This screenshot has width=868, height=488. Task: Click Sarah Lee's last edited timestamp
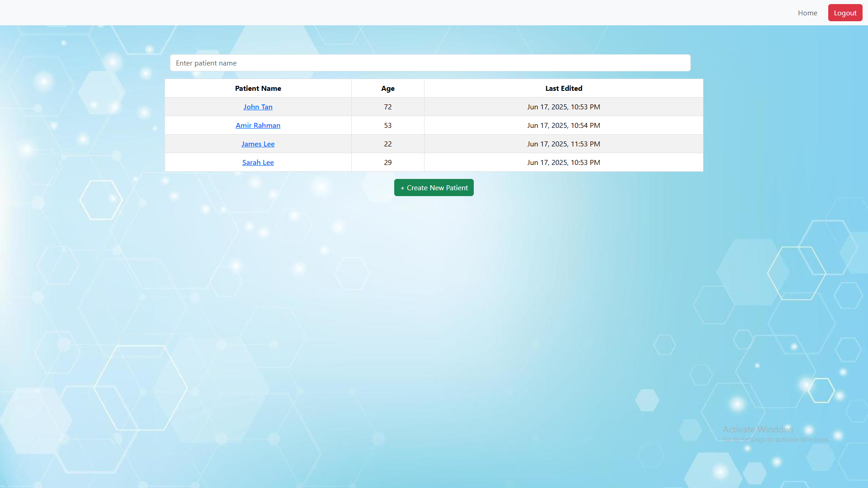tap(563, 162)
